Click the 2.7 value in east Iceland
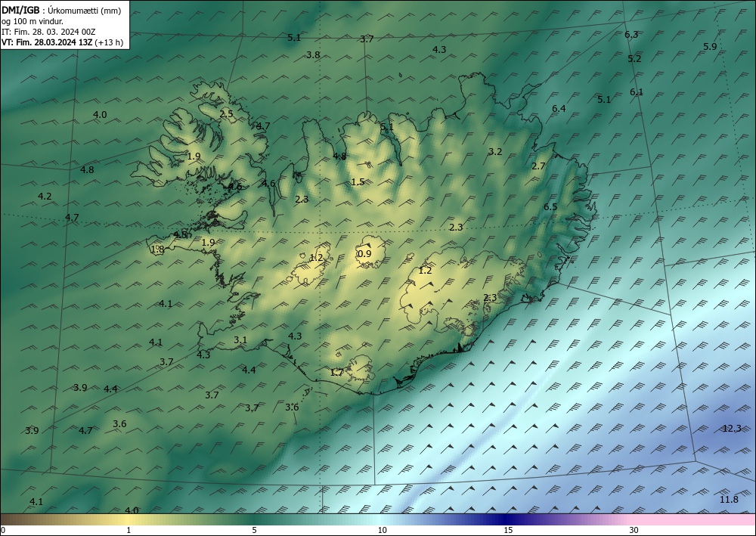756x536 pixels. click(538, 166)
